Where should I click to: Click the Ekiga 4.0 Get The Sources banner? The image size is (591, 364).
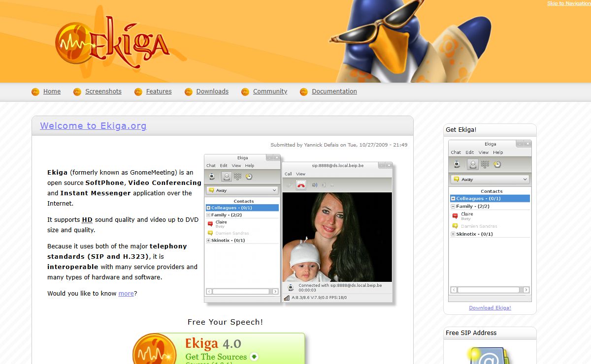(219, 348)
